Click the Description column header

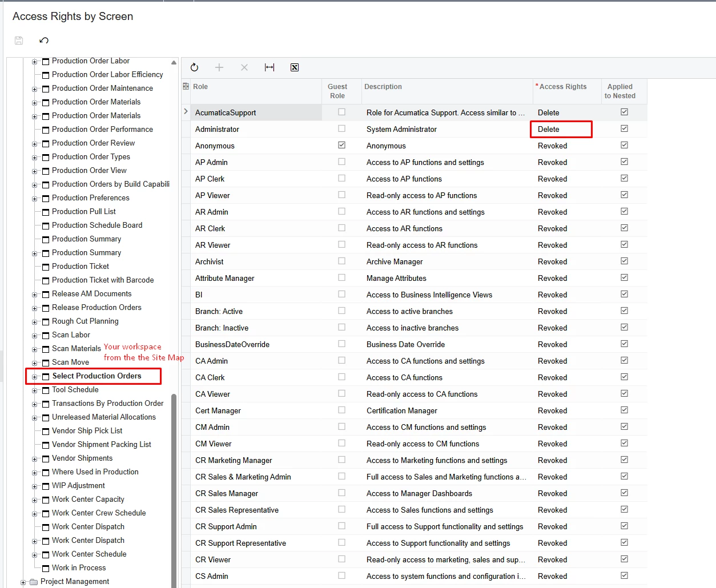383,87
